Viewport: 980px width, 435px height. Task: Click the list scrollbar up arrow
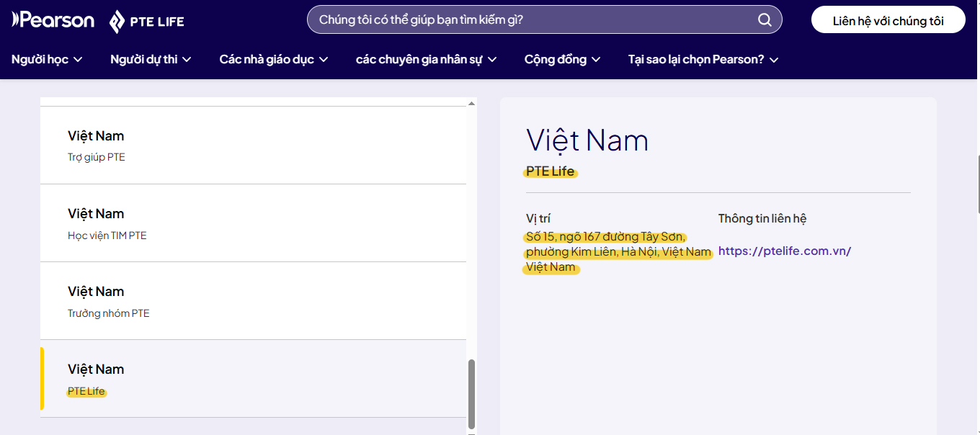point(472,103)
